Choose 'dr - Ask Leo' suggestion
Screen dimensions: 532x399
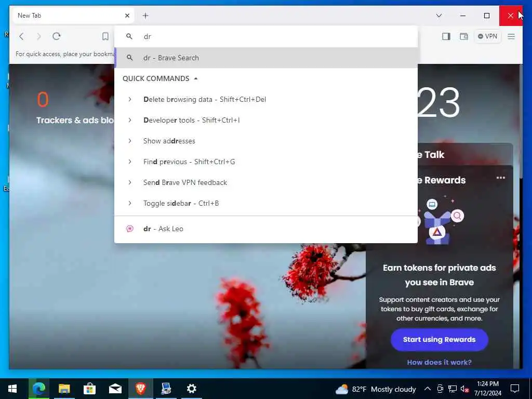(266, 229)
